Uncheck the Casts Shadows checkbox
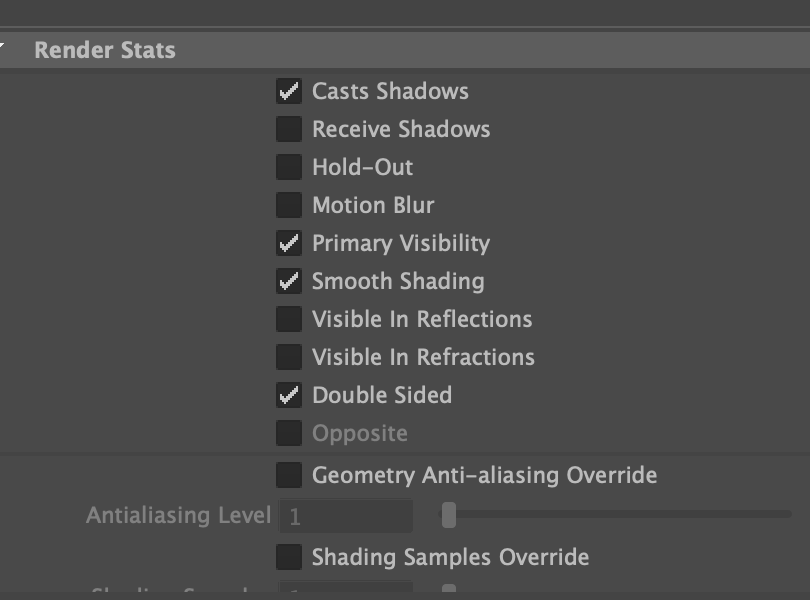Screen dimensions: 810x600 [x=290, y=91]
